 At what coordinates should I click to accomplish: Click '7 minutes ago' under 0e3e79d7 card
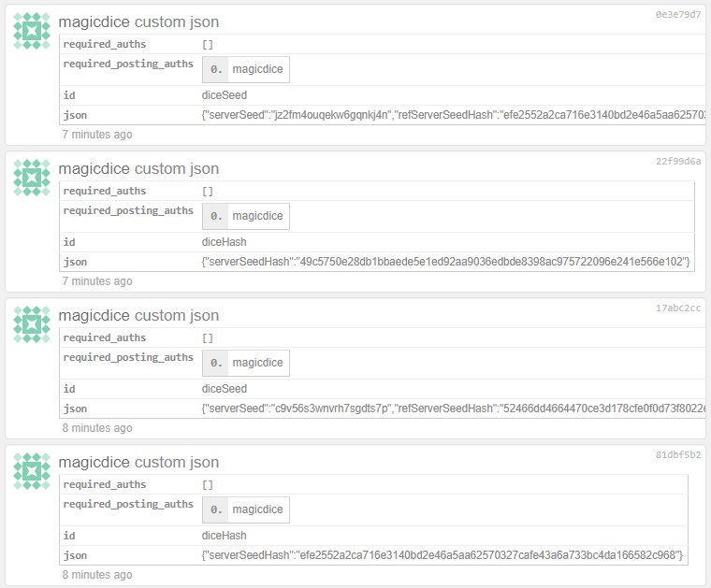point(97,135)
